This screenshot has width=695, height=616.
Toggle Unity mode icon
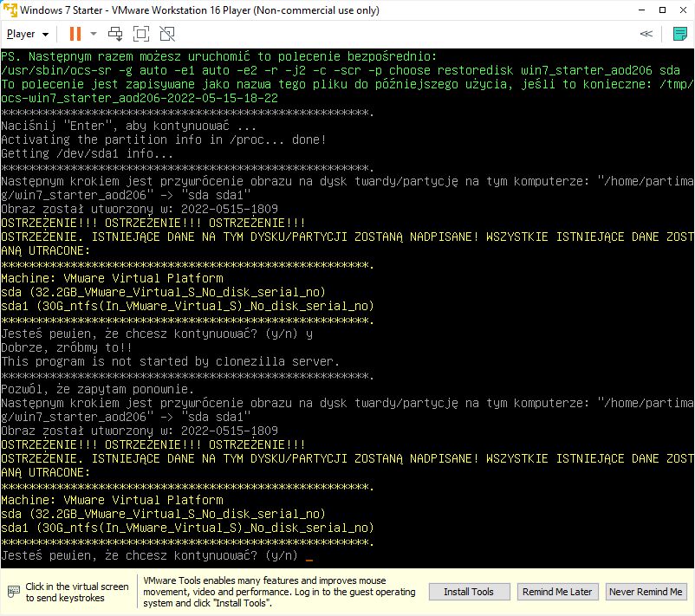point(167,34)
